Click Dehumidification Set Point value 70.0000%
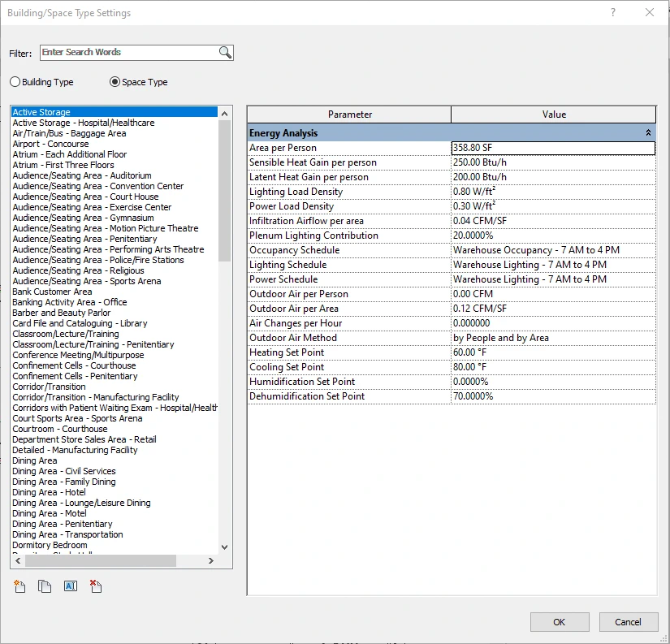 coord(553,396)
